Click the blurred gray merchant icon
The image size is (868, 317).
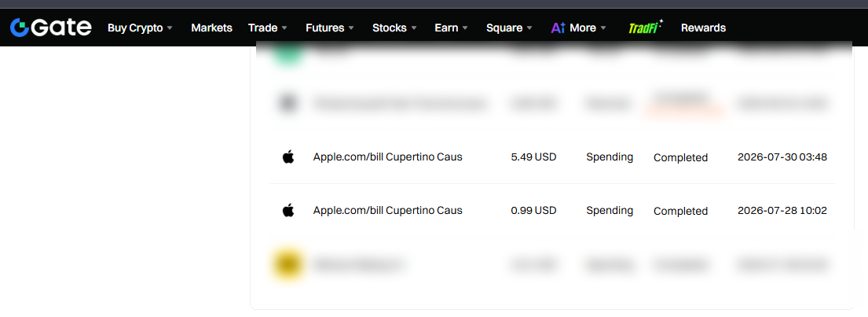(x=288, y=103)
